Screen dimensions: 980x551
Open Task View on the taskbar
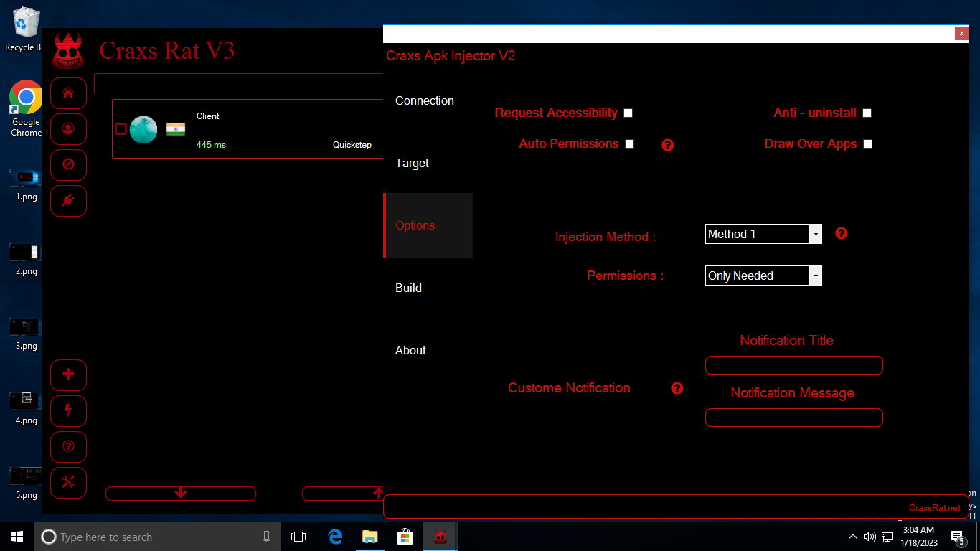tap(298, 537)
